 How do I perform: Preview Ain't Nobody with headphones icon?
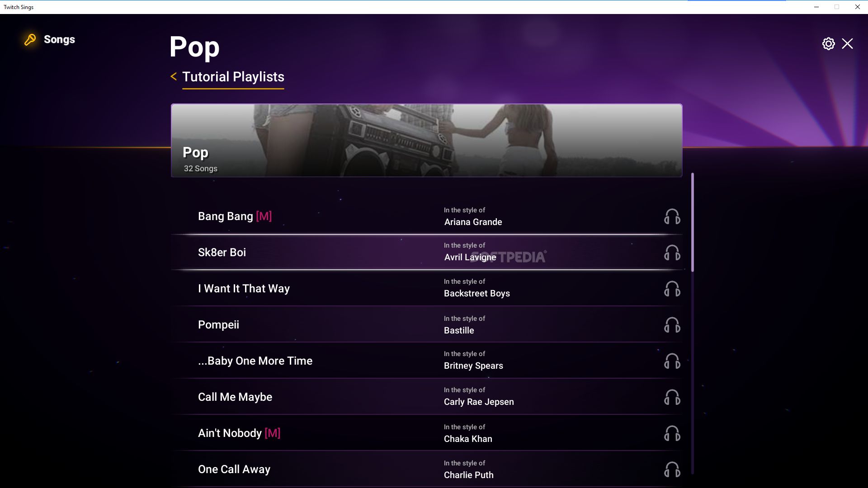coord(672,433)
